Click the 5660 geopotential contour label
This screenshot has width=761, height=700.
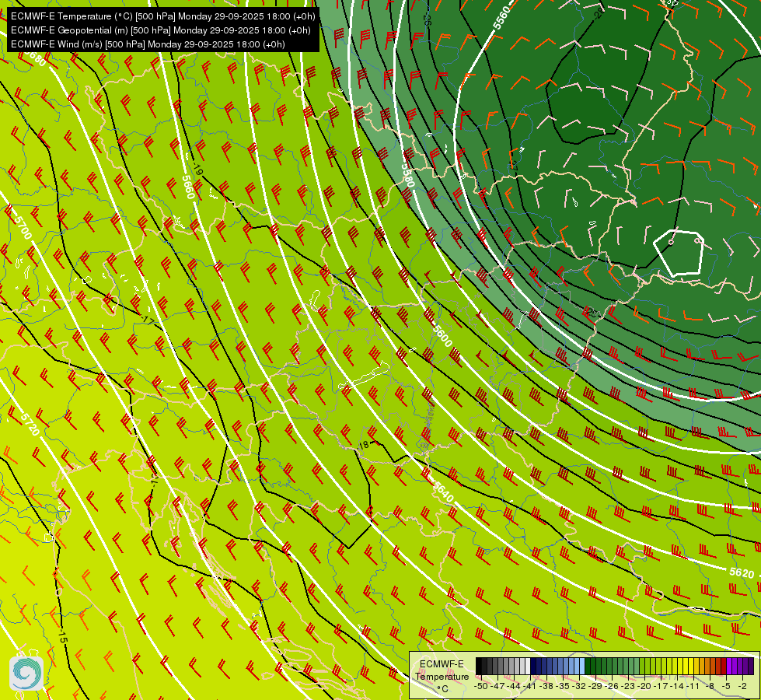point(188,187)
